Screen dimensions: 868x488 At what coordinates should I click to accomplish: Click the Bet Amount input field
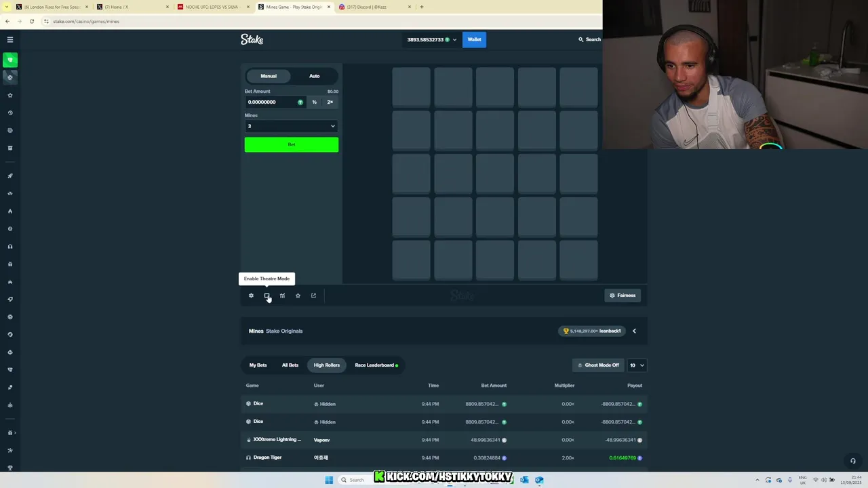(275, 102)
